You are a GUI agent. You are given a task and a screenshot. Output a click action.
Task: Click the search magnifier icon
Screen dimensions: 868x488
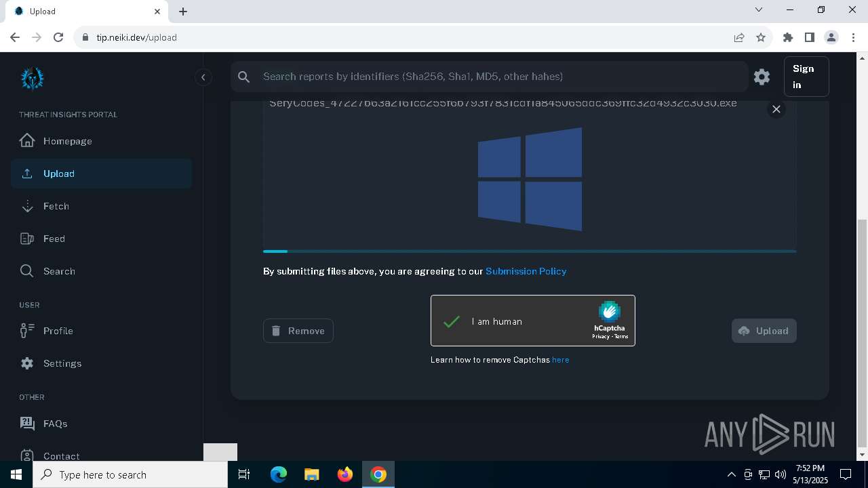[x=244, y=77]
